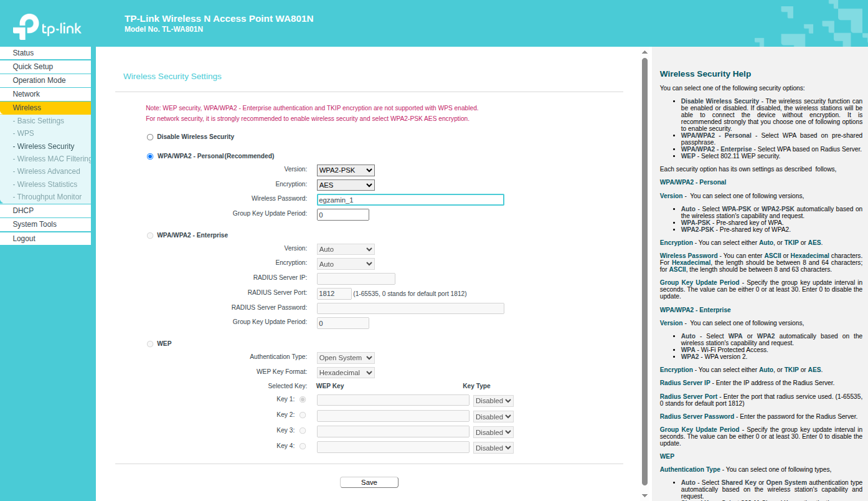Open the Status menu
This screenshot has height=501, width=868.
[45, 53]
